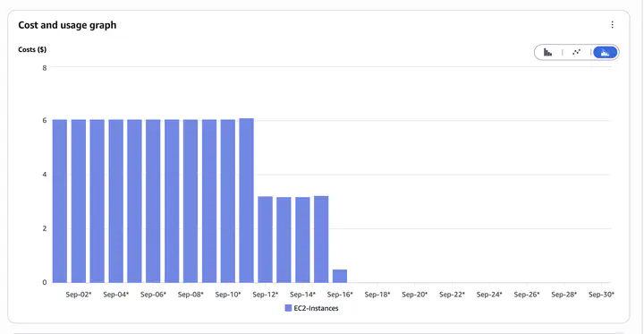Select the Sep-12 bar in the chart
Image resolution: width=644 pixels, height=334 pixels.
266,239
